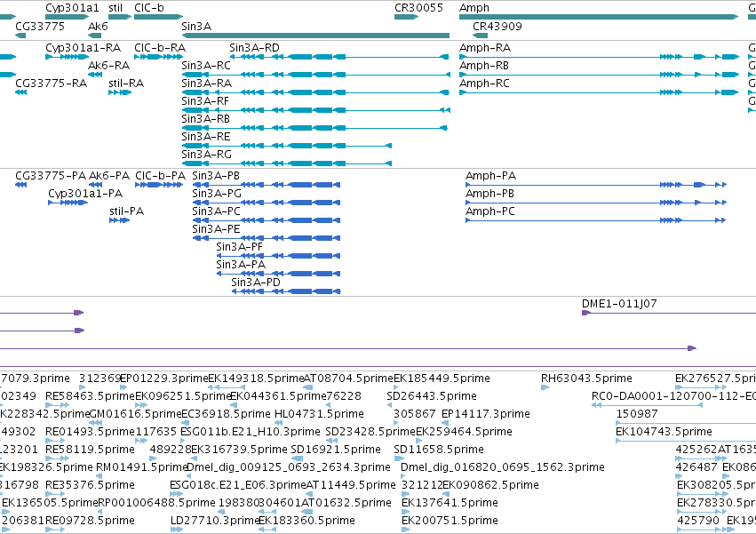Click the Sin3A gene bar glyph
Image resolution: width=756 pixels, height=534 pixels.
[315, 36]
